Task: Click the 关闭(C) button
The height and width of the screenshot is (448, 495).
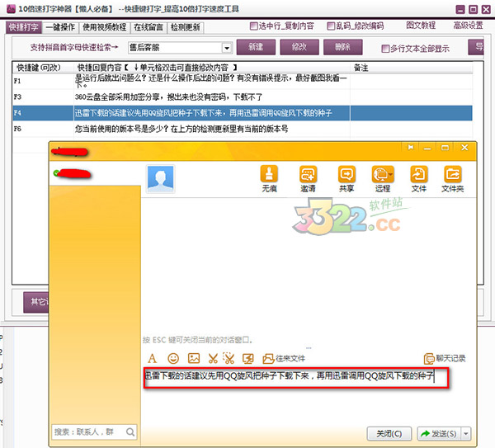Action: coord(389,433)
